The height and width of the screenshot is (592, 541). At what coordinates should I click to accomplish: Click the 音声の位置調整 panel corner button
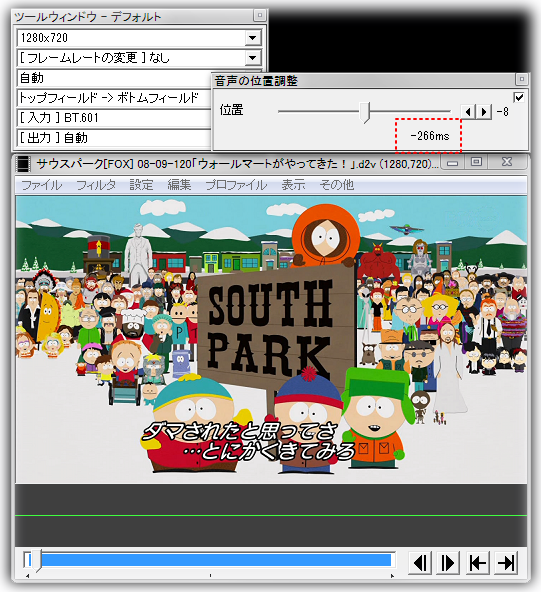[x=521, y=79]
